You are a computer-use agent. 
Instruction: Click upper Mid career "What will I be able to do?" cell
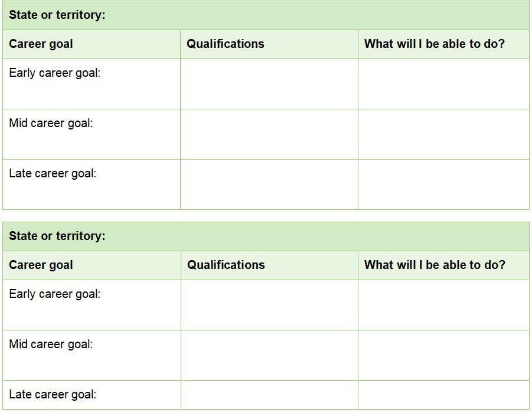point(443,134)
